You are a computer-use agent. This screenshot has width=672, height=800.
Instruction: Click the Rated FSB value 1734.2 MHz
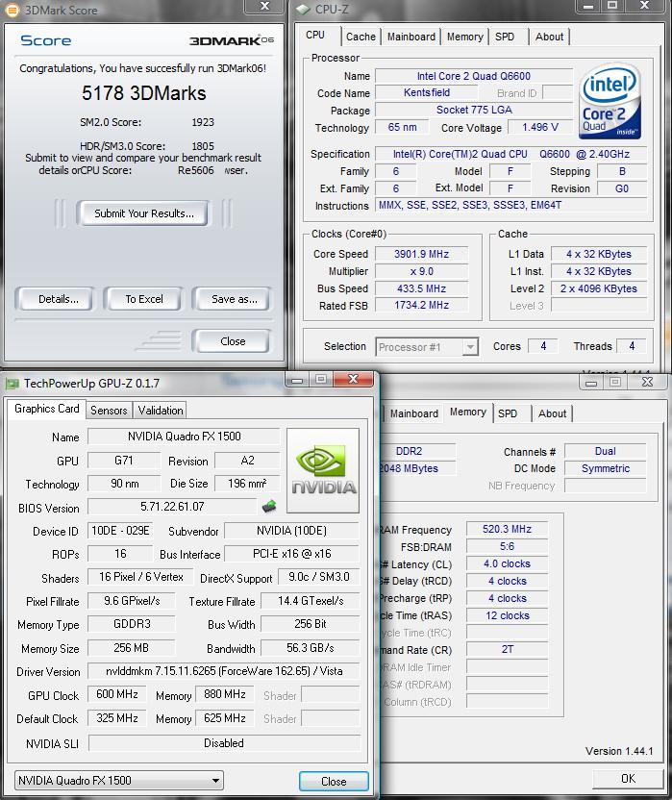pyautogui.click(x=421, y=305)
